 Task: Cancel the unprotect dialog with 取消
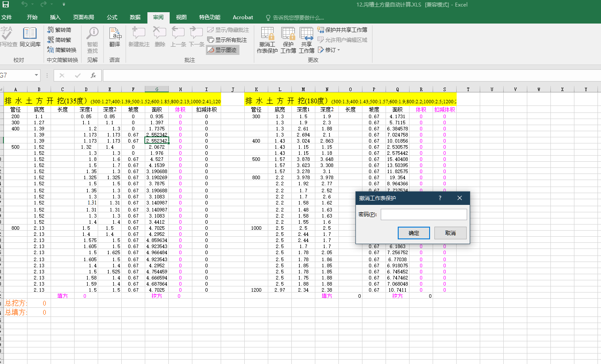point(451,233)
